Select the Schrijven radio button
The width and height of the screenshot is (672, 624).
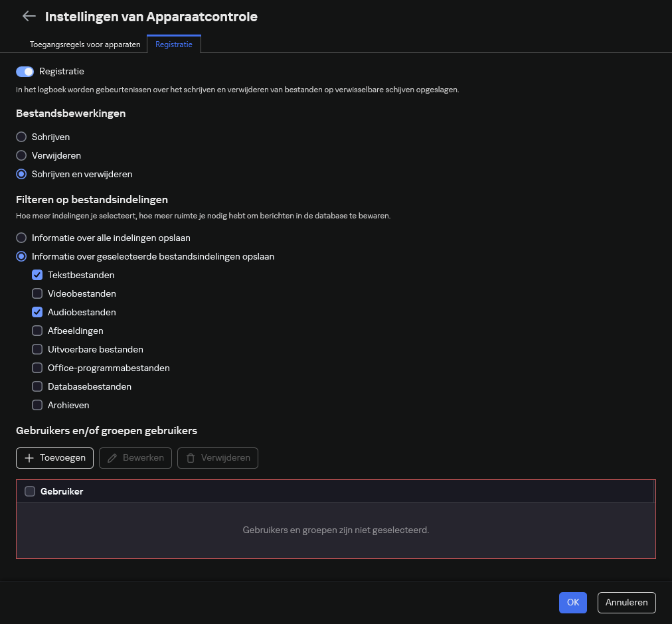pyautogui.click(x=21, y=137)
